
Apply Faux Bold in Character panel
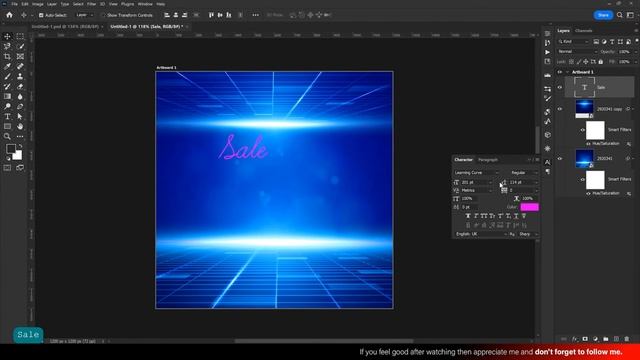click(x=468, y=216)
